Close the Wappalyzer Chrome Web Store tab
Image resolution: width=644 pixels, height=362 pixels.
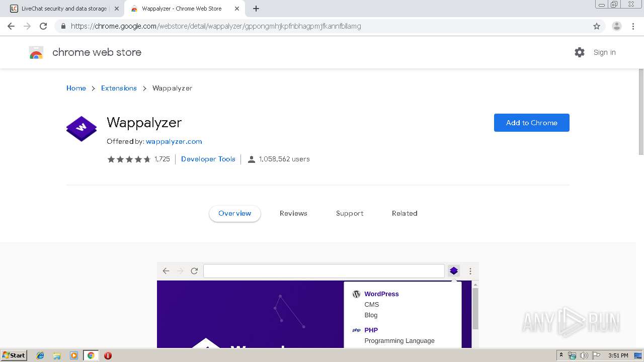[237, 9]
